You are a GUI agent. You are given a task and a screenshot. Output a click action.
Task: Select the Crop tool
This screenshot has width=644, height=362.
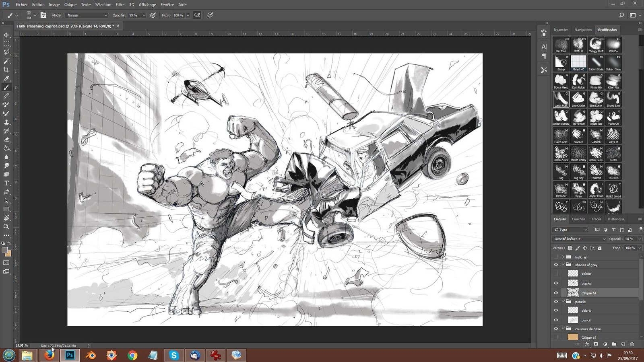click(6, 70)
